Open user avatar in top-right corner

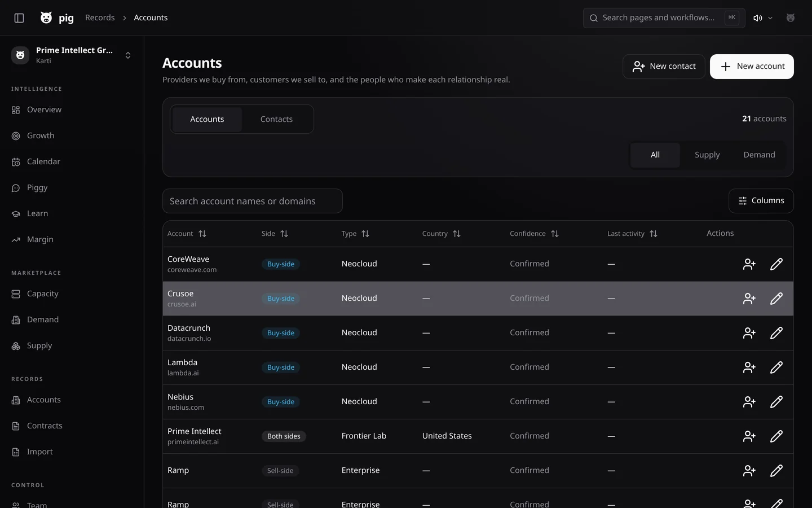pyautogui.click(x=791, y=18)
